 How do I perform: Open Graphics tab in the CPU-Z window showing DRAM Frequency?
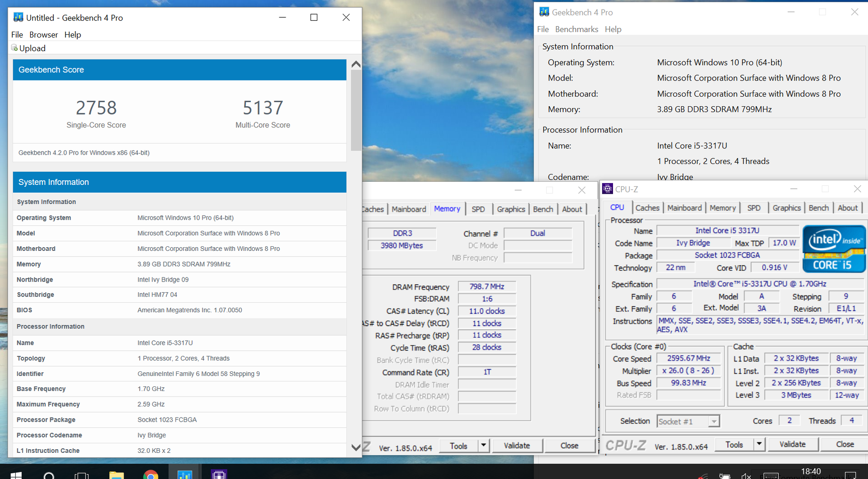511,209
